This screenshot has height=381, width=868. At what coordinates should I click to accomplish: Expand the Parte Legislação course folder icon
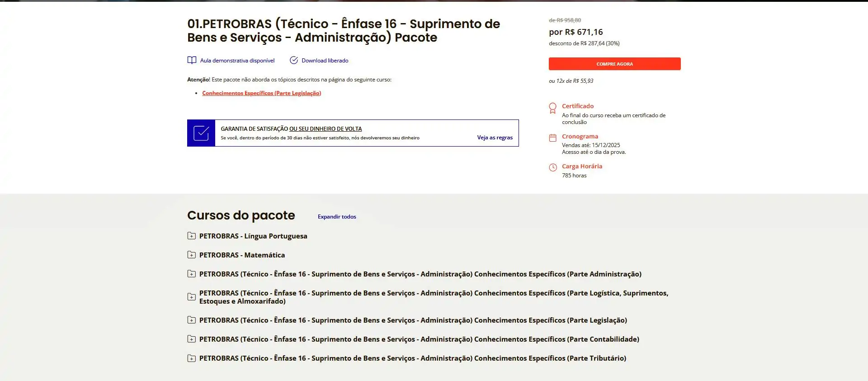[192, 320]
